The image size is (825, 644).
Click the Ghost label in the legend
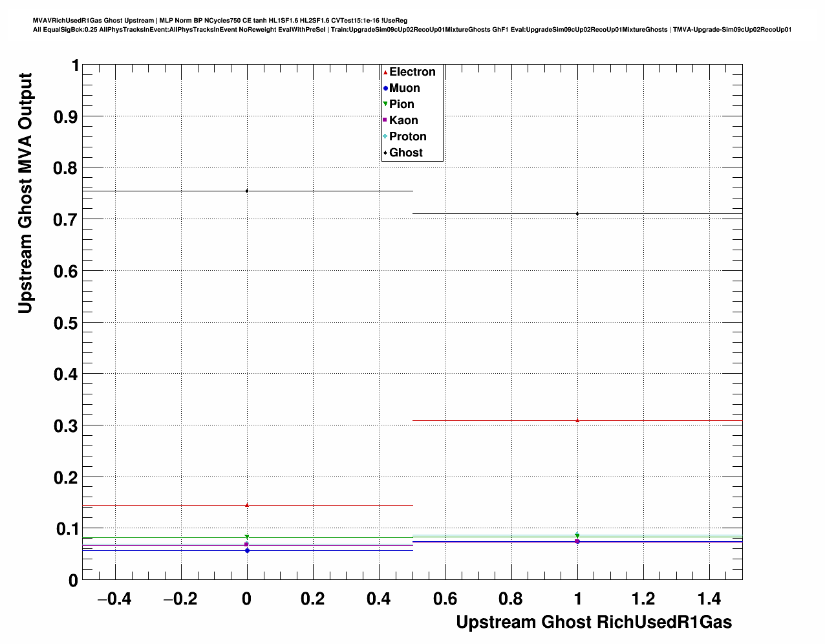tap(405, 153)
